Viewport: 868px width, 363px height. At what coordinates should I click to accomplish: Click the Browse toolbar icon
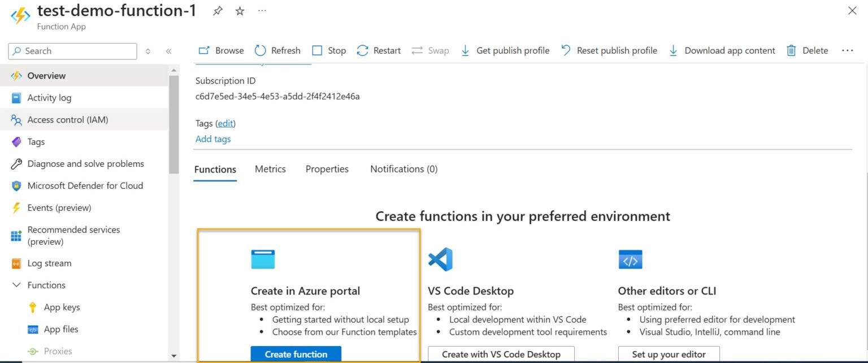point(204,50)
